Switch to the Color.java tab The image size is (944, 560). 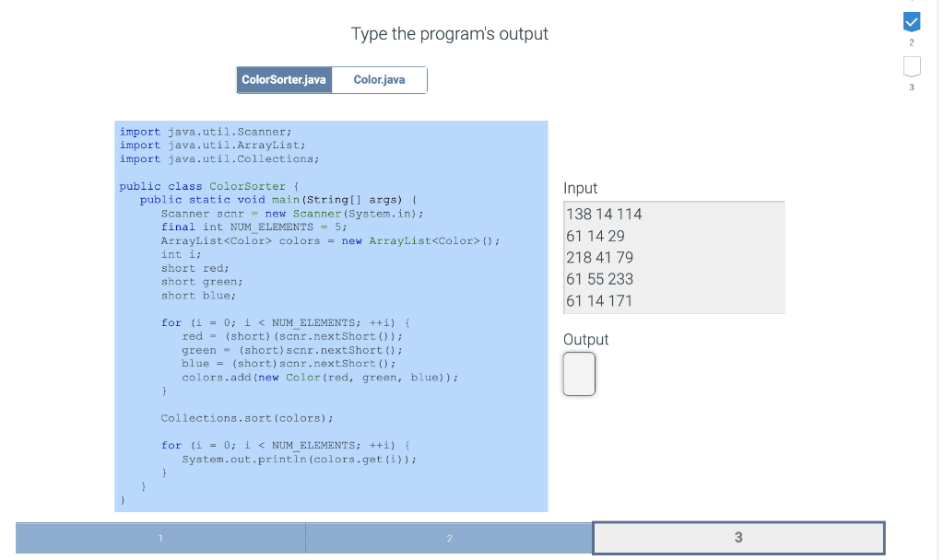[379, 80]
